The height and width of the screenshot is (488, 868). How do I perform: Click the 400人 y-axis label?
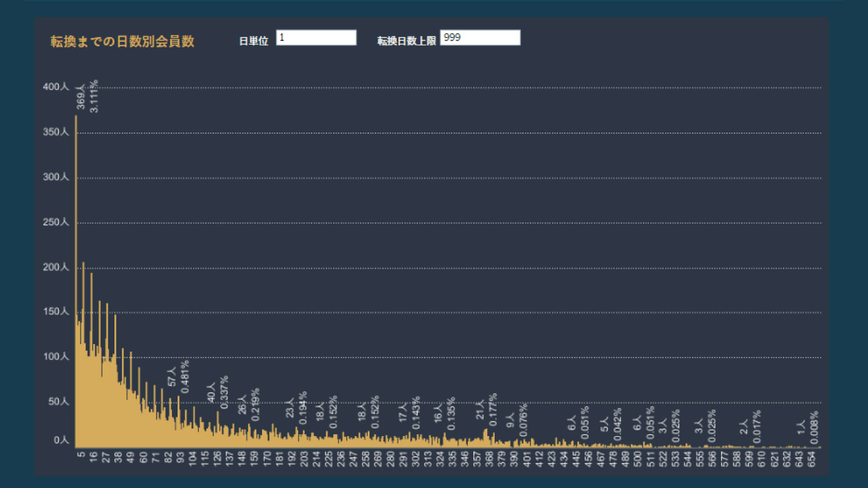point(56,88)
